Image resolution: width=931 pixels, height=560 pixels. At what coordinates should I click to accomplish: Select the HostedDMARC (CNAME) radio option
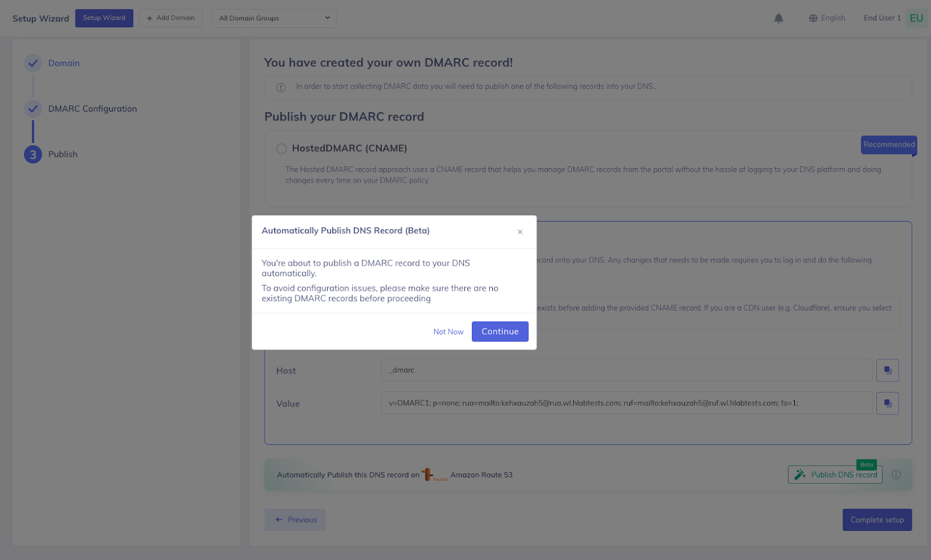282,148
